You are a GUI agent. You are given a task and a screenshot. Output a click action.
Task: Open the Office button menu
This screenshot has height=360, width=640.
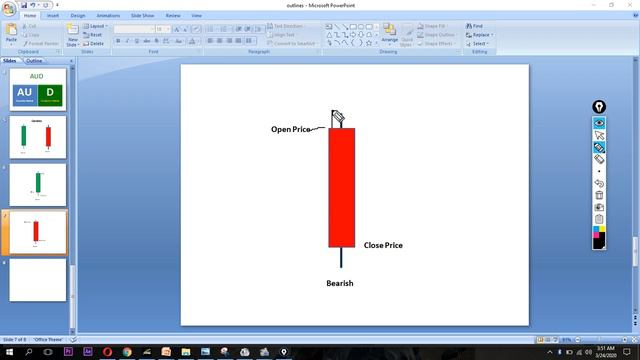(9, 9)
